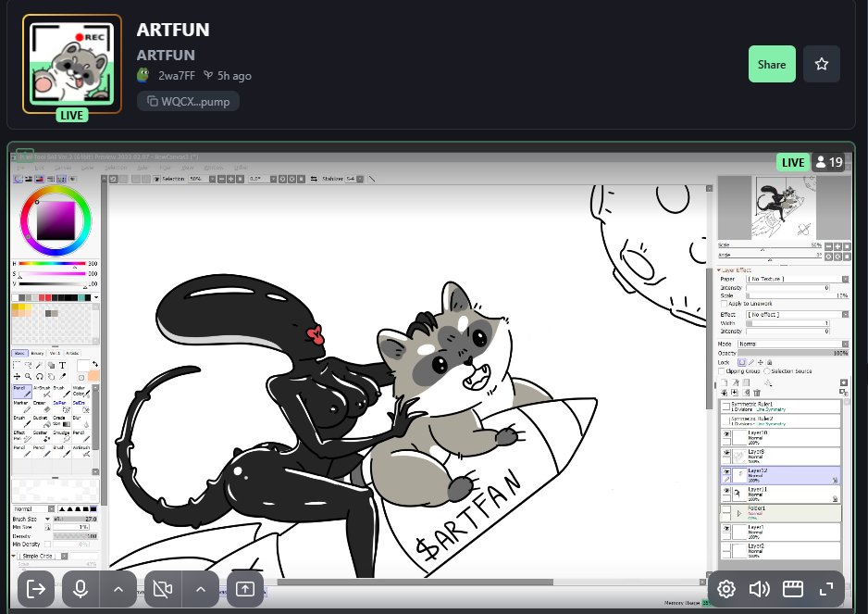Select the Text tool
This screenshot has width=868, height=614.
(x=62, y=365)
